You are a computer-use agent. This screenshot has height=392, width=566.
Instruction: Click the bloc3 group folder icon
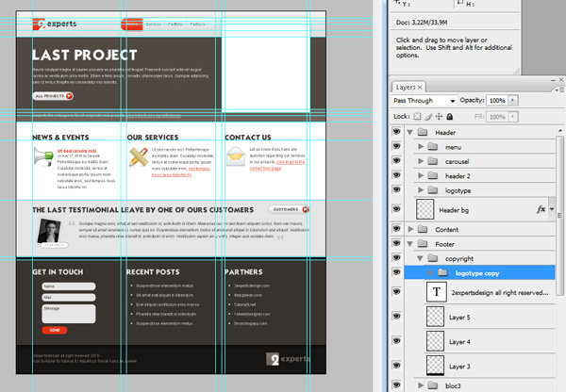(x=432, y=385)
